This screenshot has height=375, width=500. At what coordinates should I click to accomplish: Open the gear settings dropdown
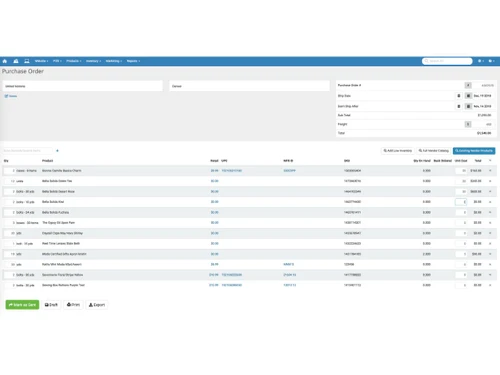(481, 61)
